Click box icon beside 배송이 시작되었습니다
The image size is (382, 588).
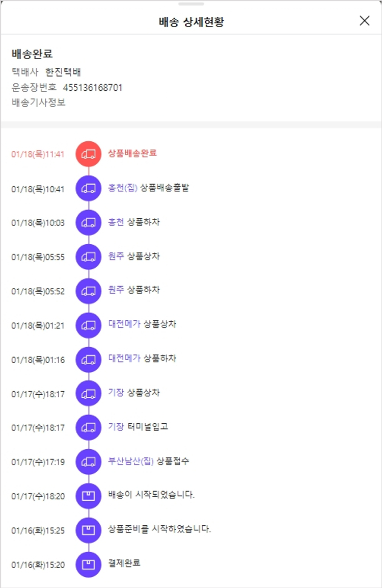[89, 496]
